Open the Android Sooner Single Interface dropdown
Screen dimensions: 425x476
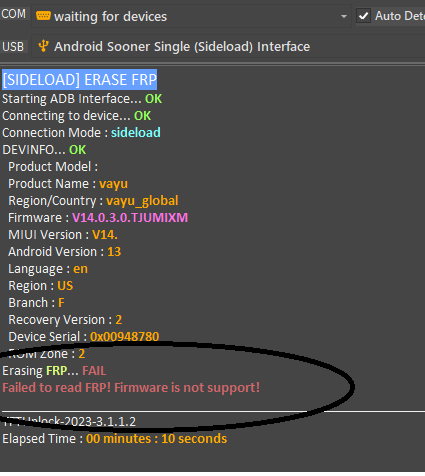click(x=228, y=47)
